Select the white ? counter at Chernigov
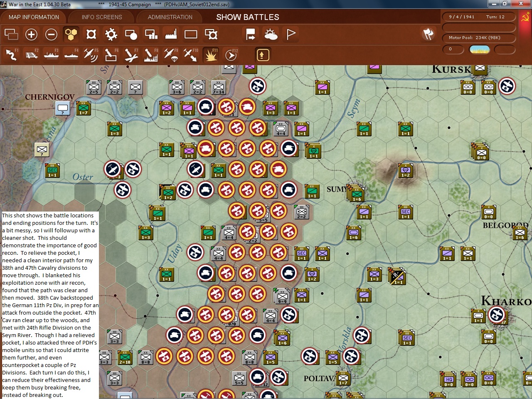The width and height of the screenshot is (532, 399). point(63,108)
